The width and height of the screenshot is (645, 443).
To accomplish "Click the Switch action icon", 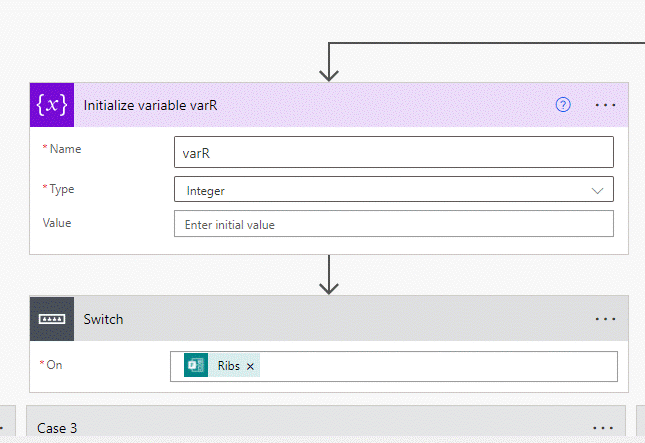I will (52, 318).
